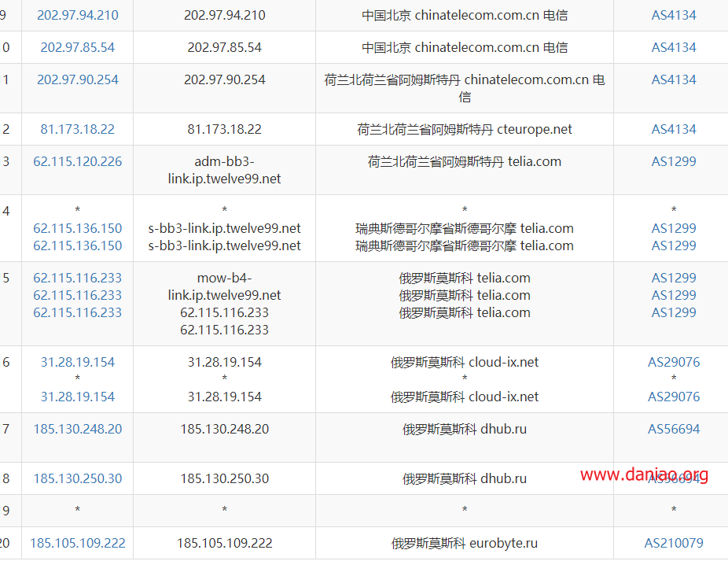Image resolution: width=728 pixels, height=561 pixels.
Task: Click the adm-bb3-link.ip.twelve99.net hostname
Action: pyautogui.click(x=225, y=170)
